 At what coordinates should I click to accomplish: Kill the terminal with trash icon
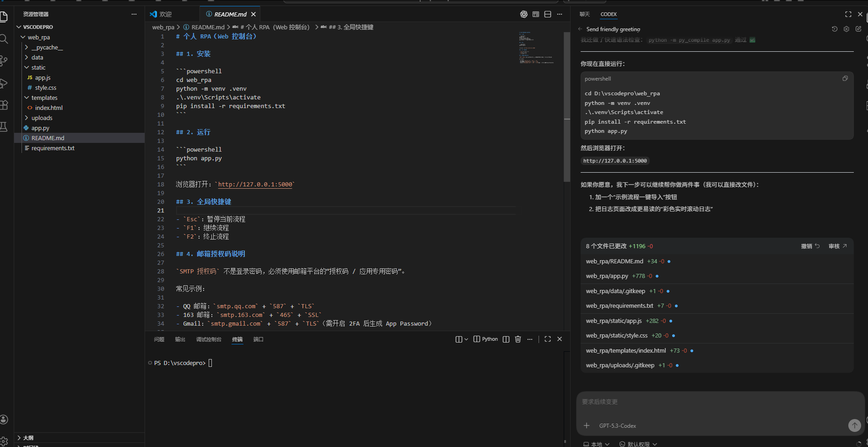click(518, 339)
